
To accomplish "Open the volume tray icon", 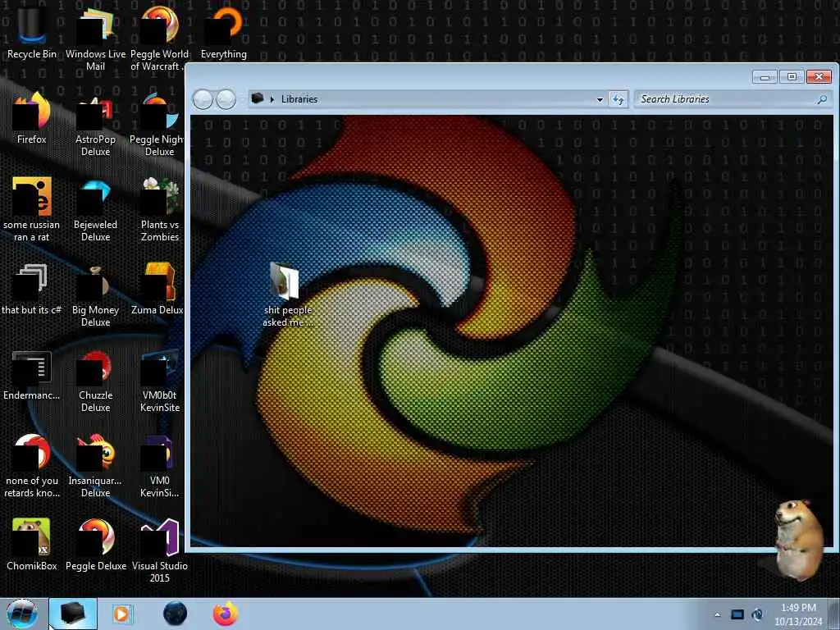I will click(757, 614).
